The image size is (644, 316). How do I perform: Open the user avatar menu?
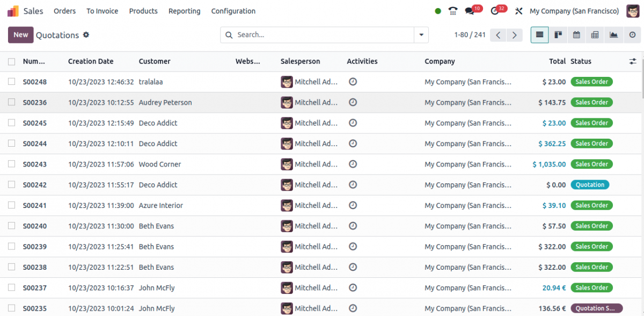point(633,11)
